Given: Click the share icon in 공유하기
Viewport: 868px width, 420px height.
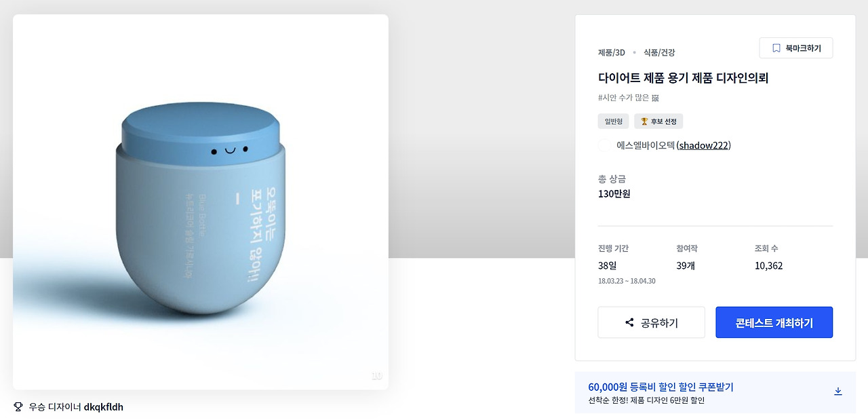Looking at the screenshot, I should pos(629,323).
